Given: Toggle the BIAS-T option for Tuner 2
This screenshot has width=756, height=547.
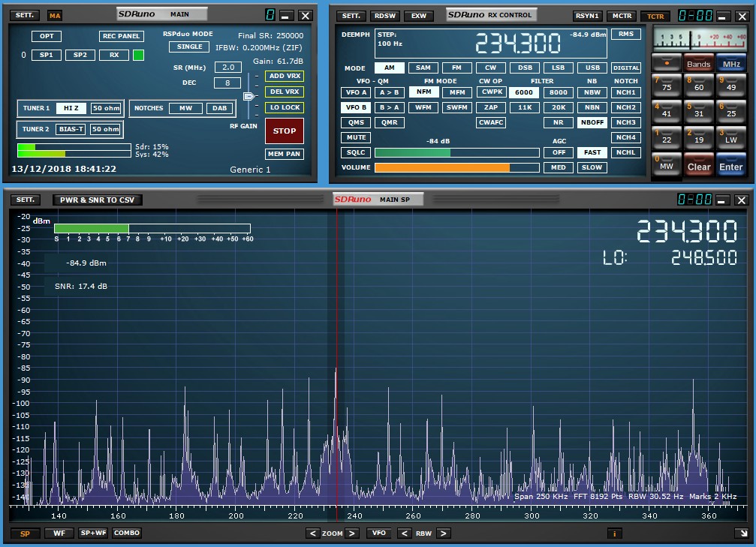Looking at the screenshot, I should (71, 129).
